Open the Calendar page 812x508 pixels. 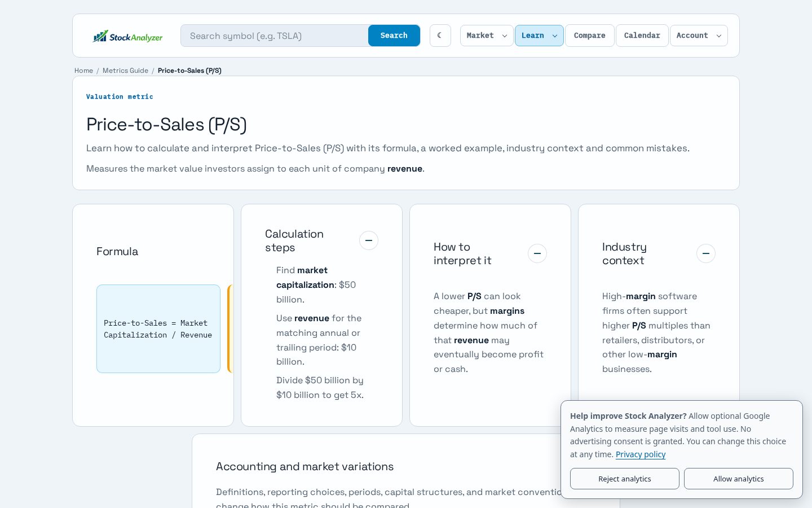[x=642, y=36]
